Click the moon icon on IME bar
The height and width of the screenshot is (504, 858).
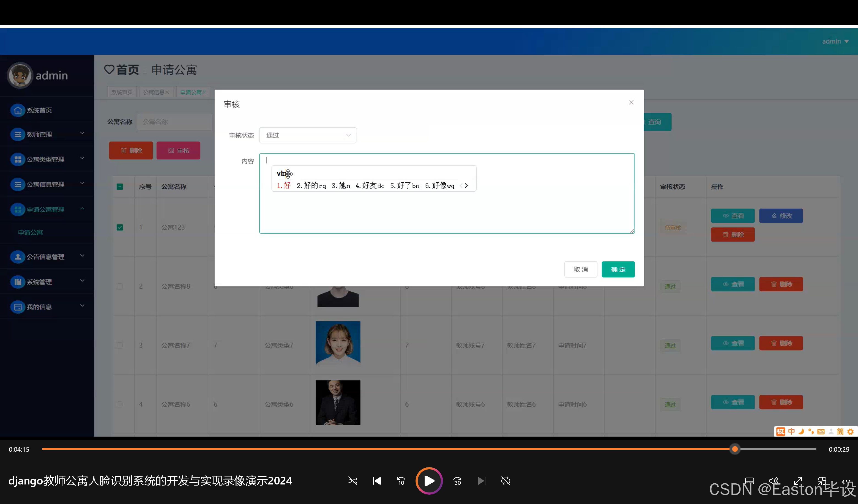[x=802, y=432]
